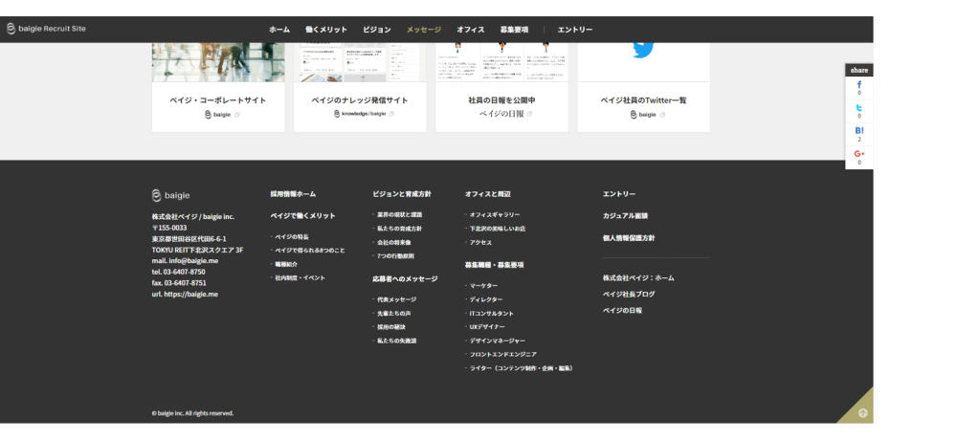Open 業界の現状と課題 link
This screenshot has width=980, height=440.
[x=399, y=214]
